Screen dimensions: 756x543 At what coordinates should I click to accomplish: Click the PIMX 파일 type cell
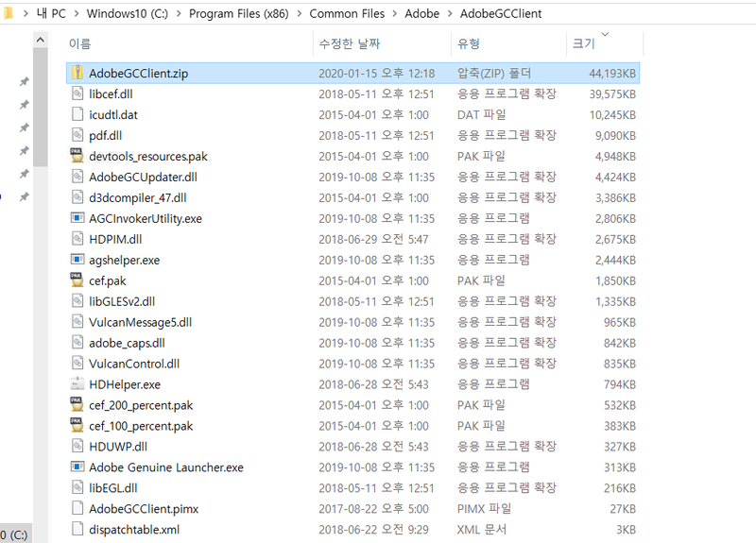(x=485, y=508)
